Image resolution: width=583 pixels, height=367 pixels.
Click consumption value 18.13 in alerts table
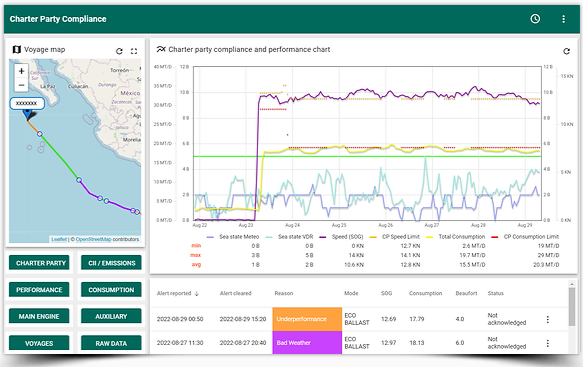pos(417,343)
